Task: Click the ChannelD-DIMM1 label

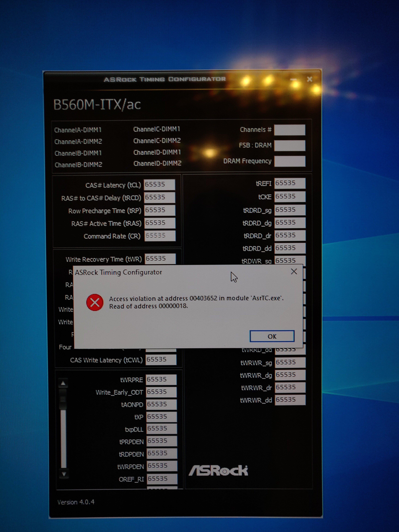Action: [157, 152]
